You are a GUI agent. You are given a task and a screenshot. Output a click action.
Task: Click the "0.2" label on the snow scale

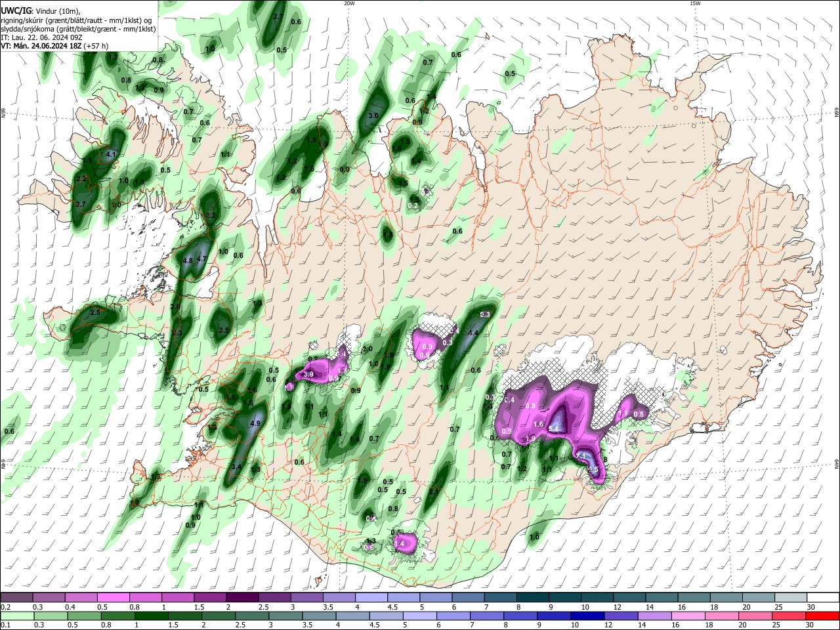[x=6, y=607]
